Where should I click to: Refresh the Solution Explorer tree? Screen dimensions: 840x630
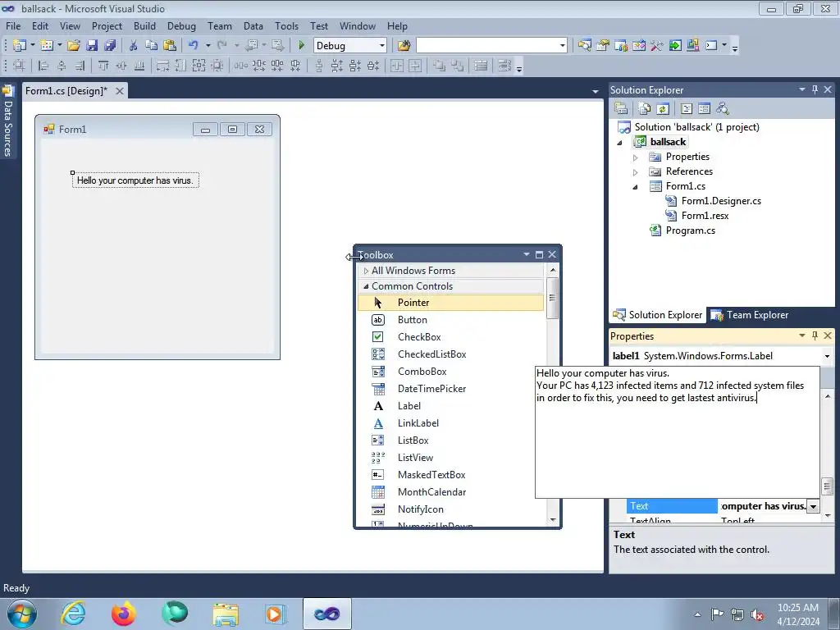(663, 109)
